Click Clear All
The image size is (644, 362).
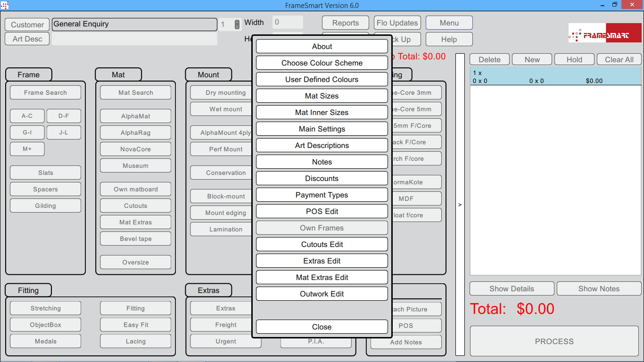(619, 59)
